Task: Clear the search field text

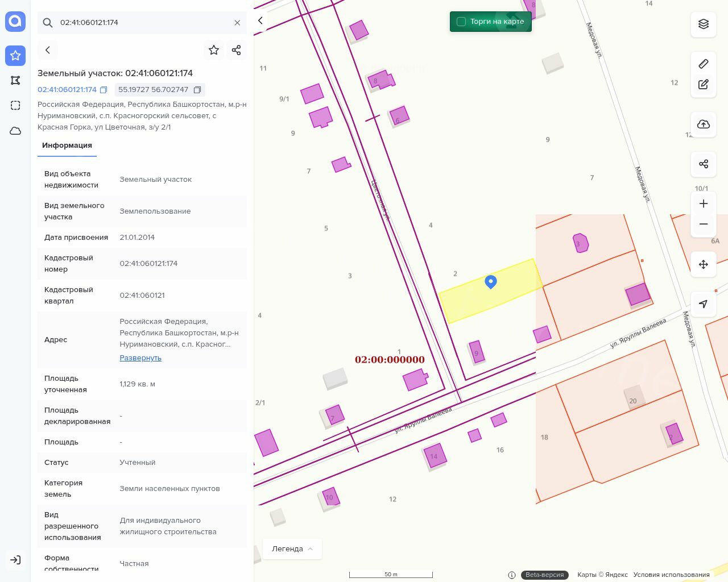Action: coord(237,23)
